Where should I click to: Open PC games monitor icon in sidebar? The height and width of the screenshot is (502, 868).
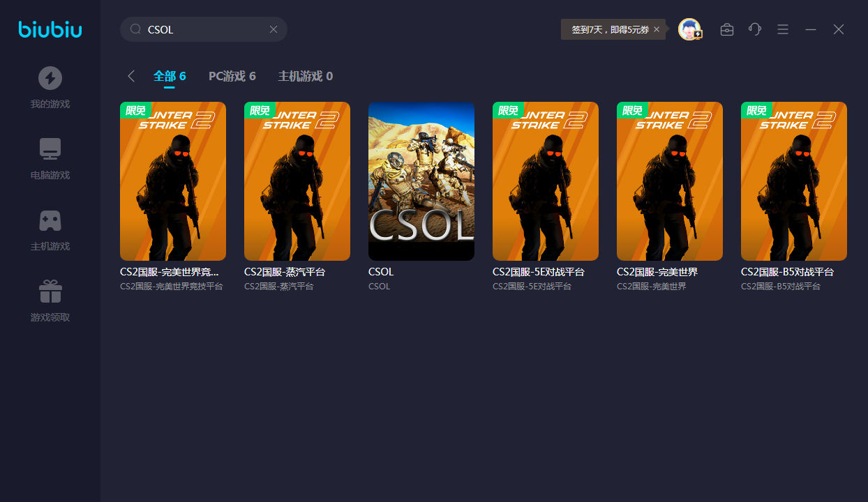(50, 149)
